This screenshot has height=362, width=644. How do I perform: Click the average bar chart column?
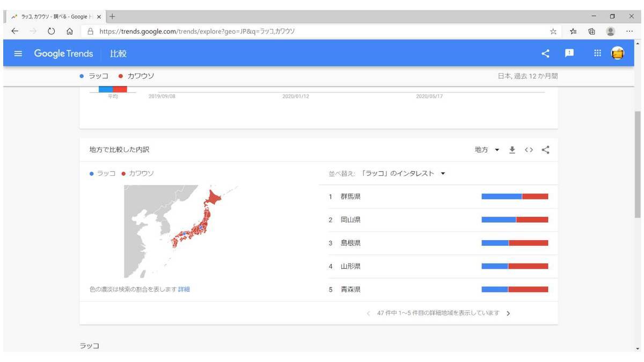tap(113, 89)
